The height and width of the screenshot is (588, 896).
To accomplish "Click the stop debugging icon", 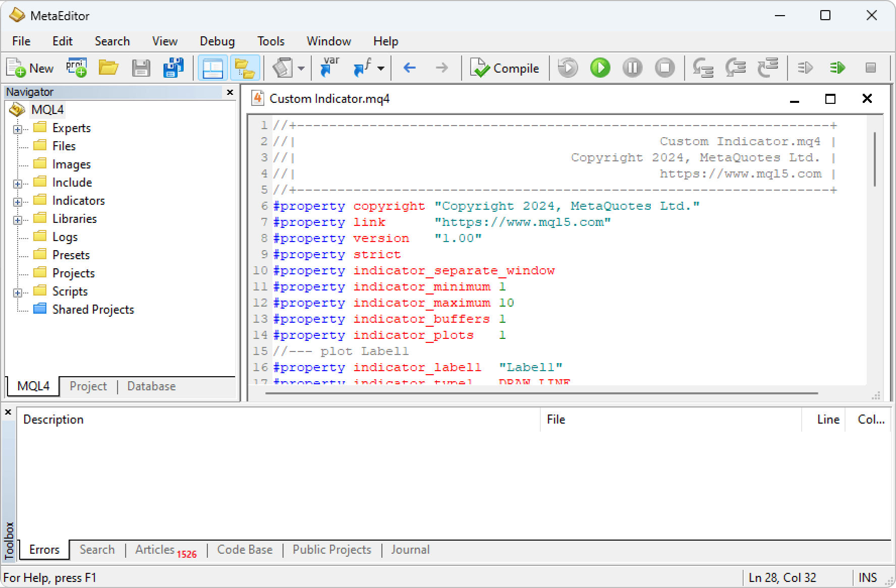I will coord(664,68).
